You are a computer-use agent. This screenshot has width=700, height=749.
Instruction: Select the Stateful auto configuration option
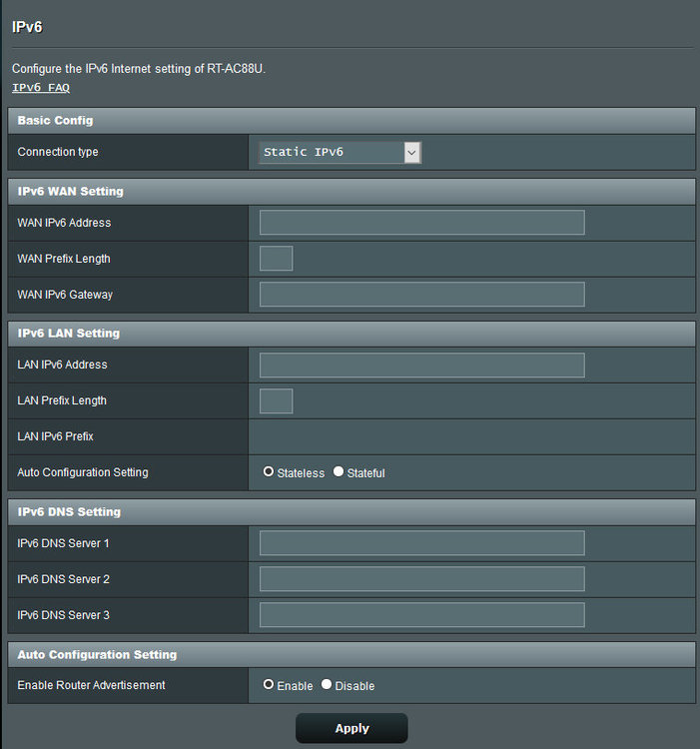coord(339,471)
